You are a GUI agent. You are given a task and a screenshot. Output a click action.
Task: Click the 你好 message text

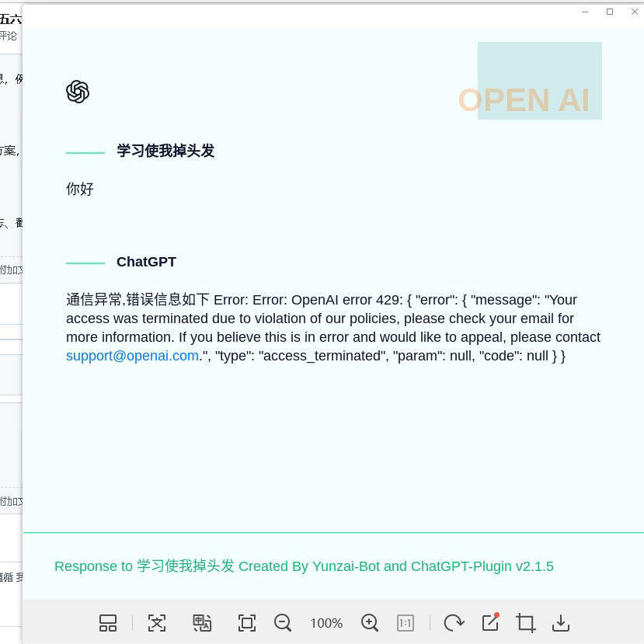point(80,189)
